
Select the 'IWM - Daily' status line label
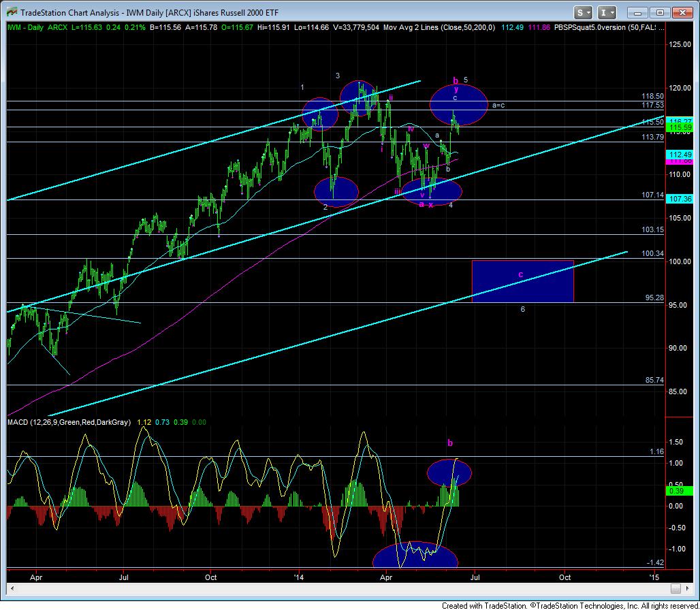25,28
